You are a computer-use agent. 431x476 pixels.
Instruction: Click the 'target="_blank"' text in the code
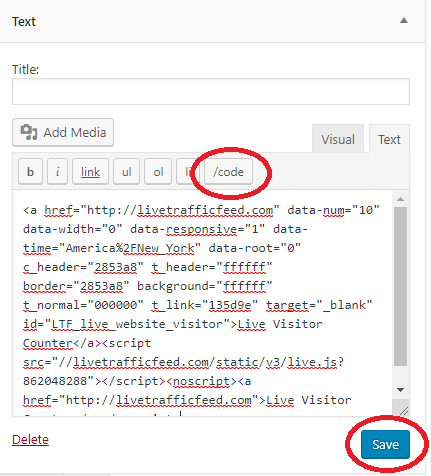pyautogui.click(x=319, y=305)
